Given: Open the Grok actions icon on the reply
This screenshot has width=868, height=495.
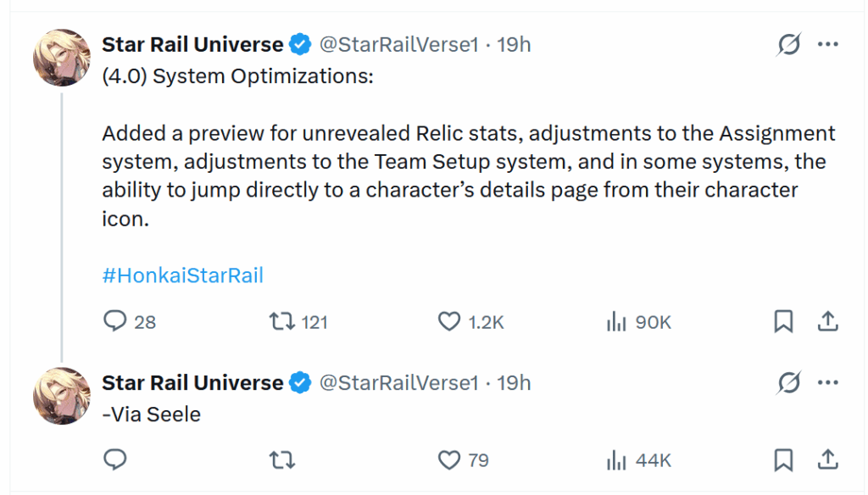Looking at the screenshot, I should pyautogui.click(x=788, y=383).
